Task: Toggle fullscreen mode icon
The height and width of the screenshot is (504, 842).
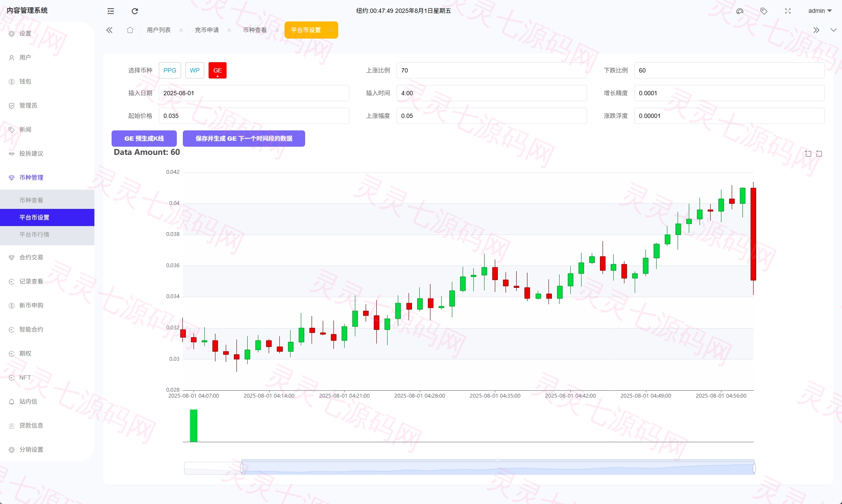Action: pos(788,11)
